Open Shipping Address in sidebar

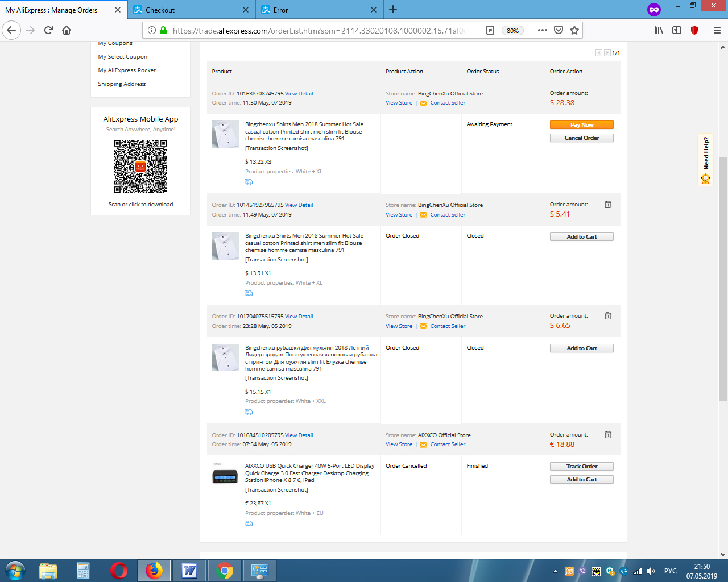122,84
